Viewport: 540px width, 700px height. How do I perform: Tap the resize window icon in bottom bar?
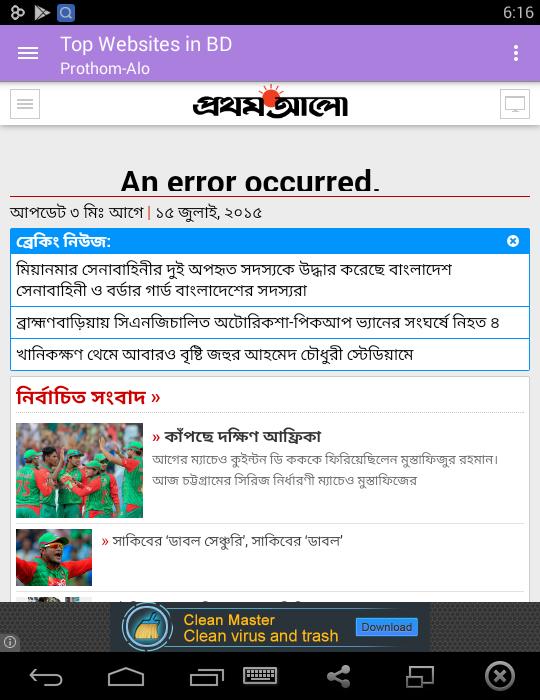click(420, 676)
